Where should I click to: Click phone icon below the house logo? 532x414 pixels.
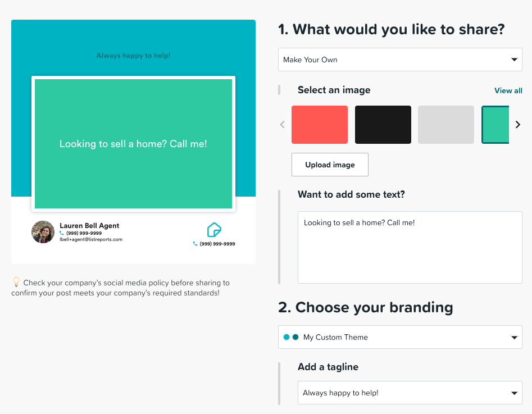point(195,244)
